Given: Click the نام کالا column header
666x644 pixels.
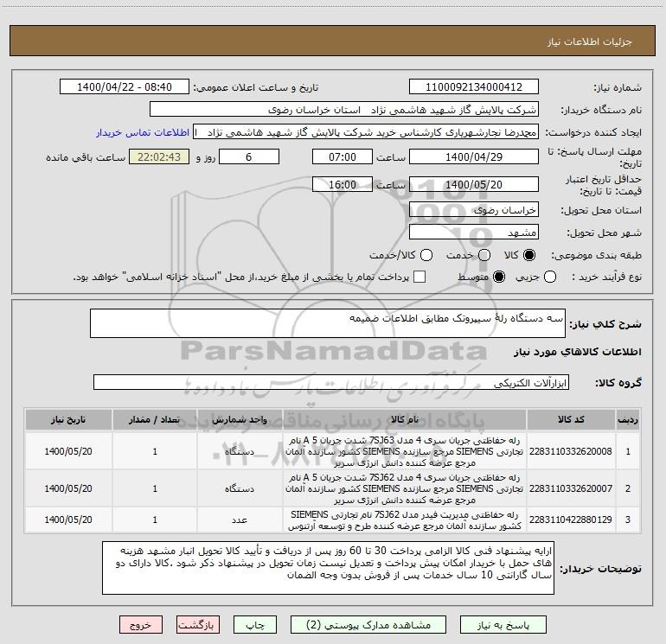Looking at the screenshot, I should pos(405,419).
